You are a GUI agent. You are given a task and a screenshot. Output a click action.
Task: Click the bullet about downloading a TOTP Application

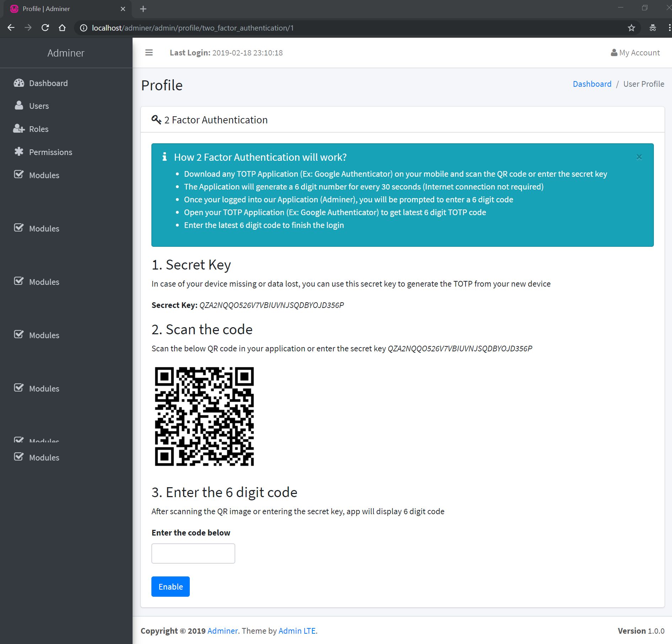[x=396, y=174]
